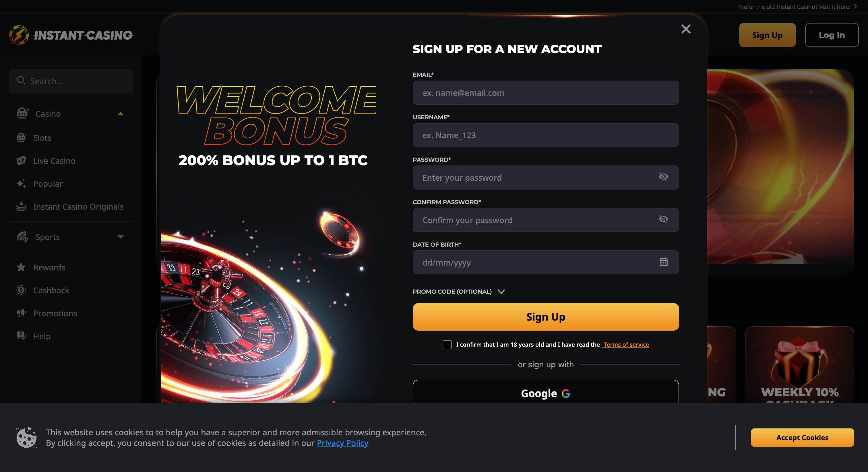Accept Cookies at the bottom banner
Viewport: 868px width, 472px height.
802,438
